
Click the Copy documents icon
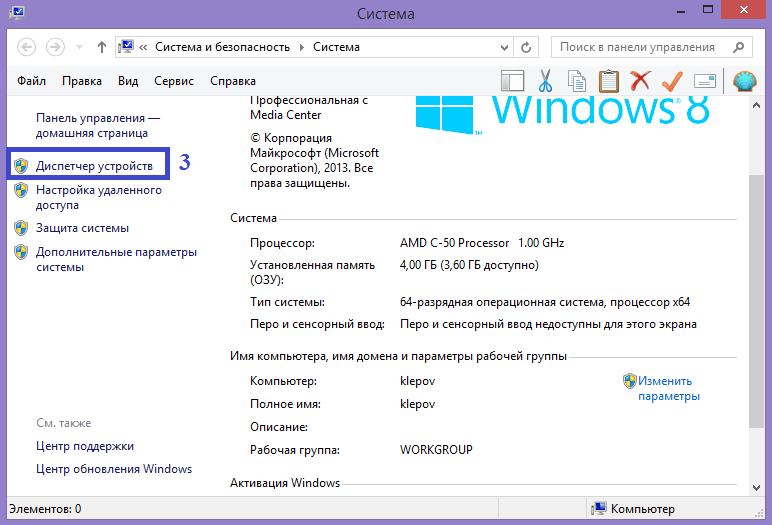[x=577, y=81]
